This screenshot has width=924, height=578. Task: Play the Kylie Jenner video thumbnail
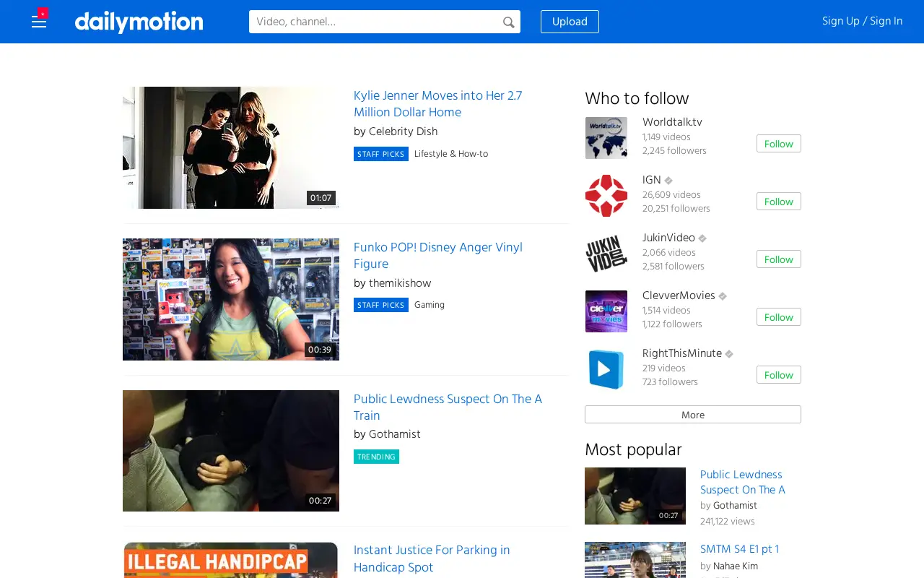click(x=231, y=147)
